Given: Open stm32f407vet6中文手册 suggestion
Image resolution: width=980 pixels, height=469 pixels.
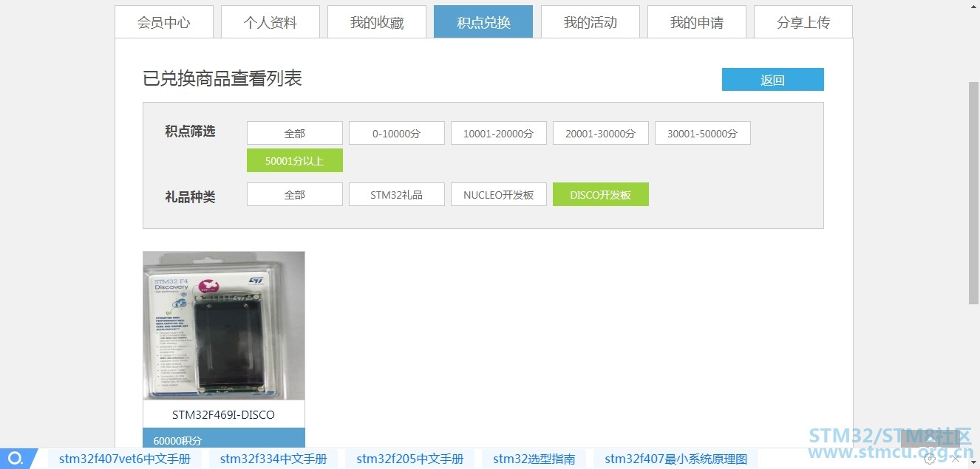Looking at the screenshot, I should 125,459.
